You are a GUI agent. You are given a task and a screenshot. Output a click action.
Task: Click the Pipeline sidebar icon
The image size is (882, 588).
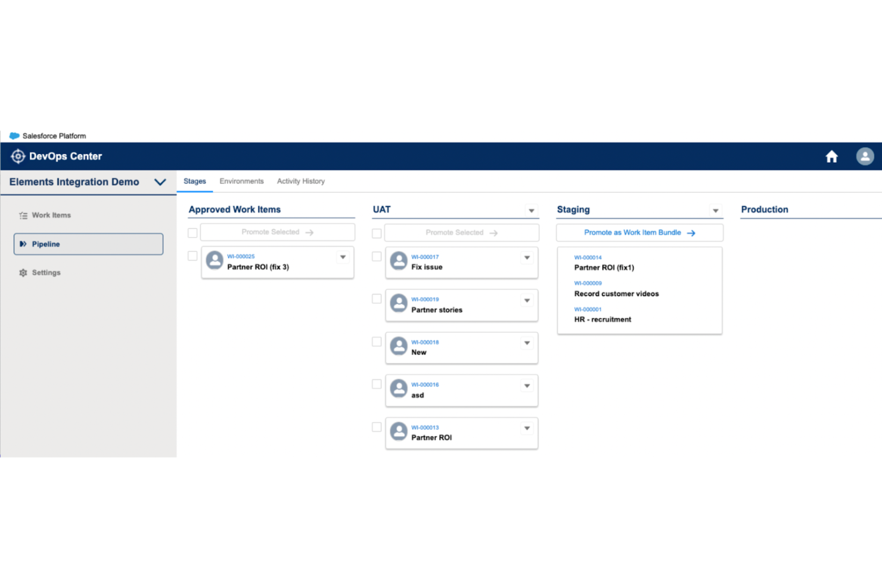click(23, 244)
